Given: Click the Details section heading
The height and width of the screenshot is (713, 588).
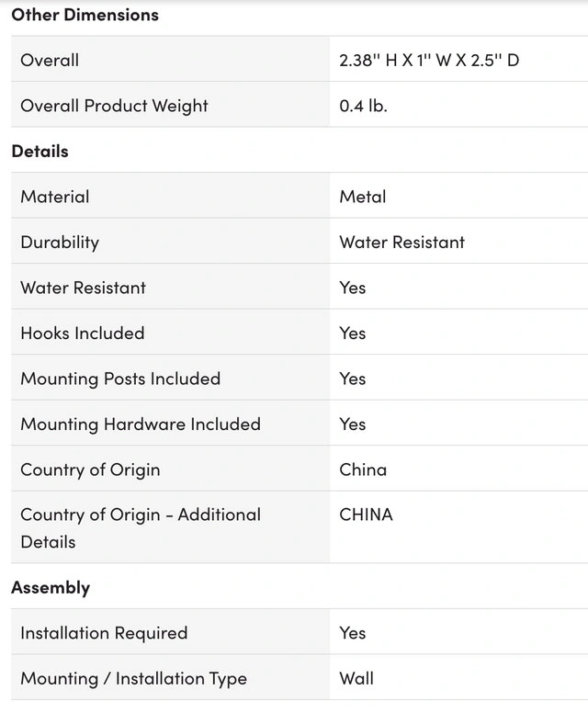Looking at the screenshot, I should 40,151.
